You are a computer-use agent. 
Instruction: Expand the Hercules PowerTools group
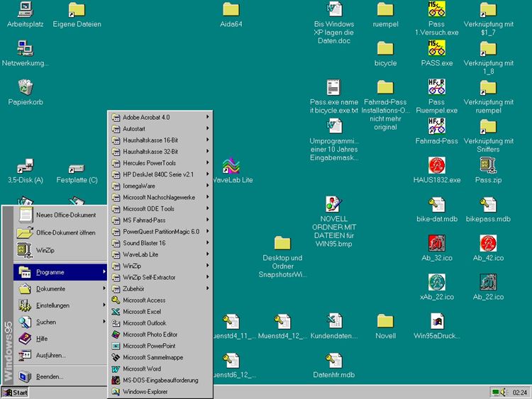[x=160, y=163]
